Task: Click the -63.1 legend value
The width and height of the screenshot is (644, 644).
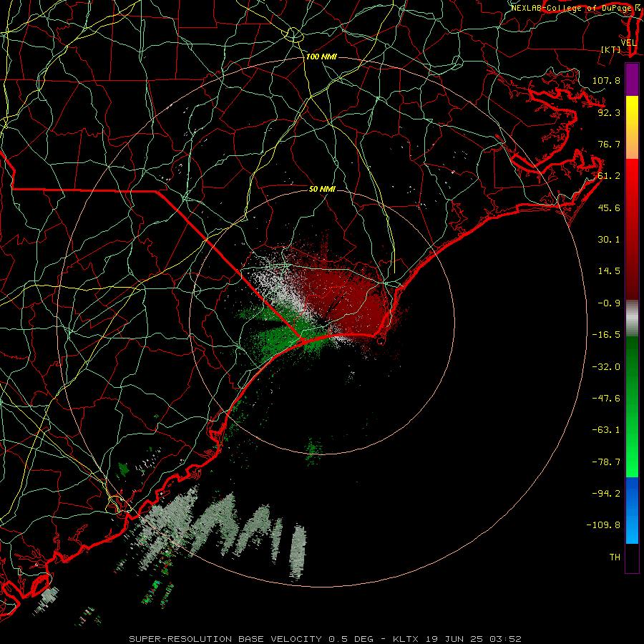Action: (606, 430)
